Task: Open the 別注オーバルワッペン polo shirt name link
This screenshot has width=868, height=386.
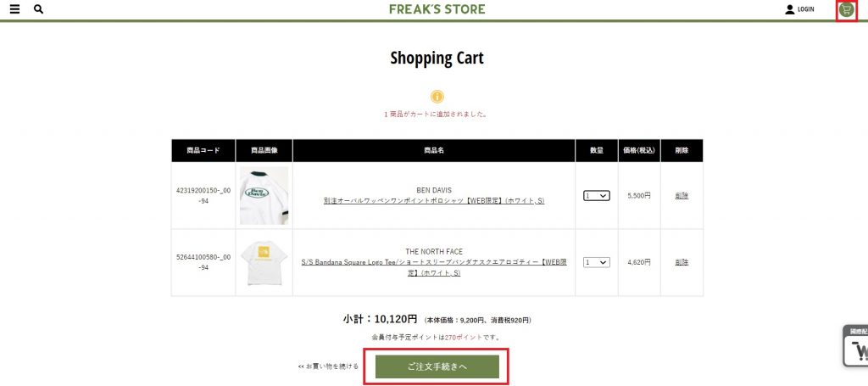Action: tap(434, 201)
